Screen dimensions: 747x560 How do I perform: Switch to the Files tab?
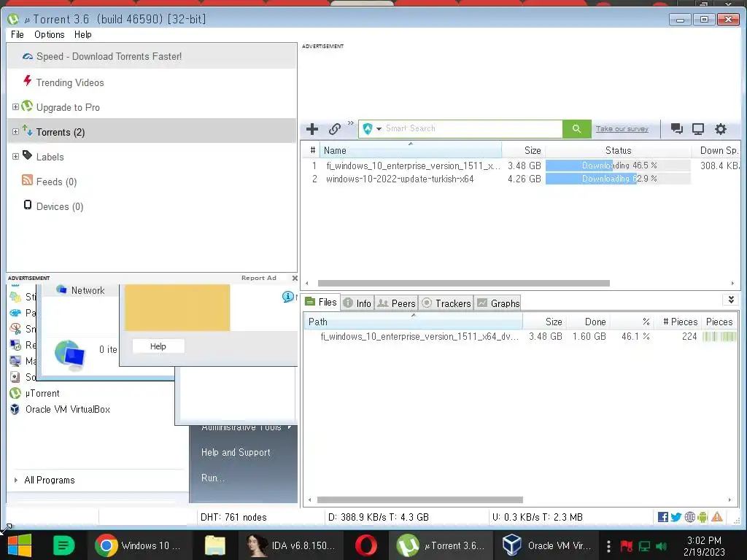coord(321,302)
